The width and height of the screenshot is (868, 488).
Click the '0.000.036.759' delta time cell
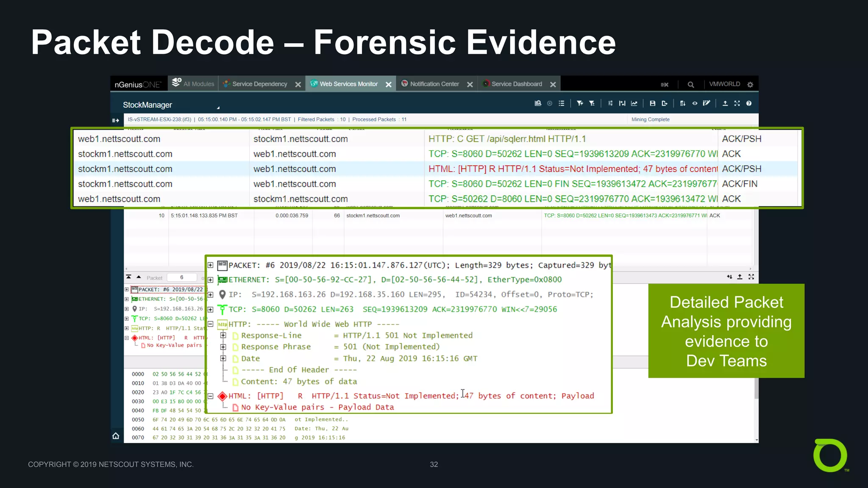pos(292,216)
